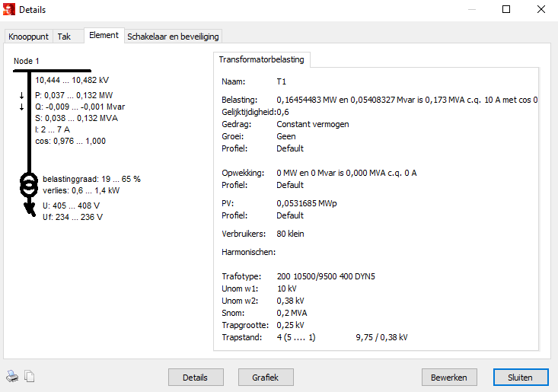Screen dimensions: 558x392
Task: Click Uf: 234 ... 236 V text
Action: coord(72,217)
